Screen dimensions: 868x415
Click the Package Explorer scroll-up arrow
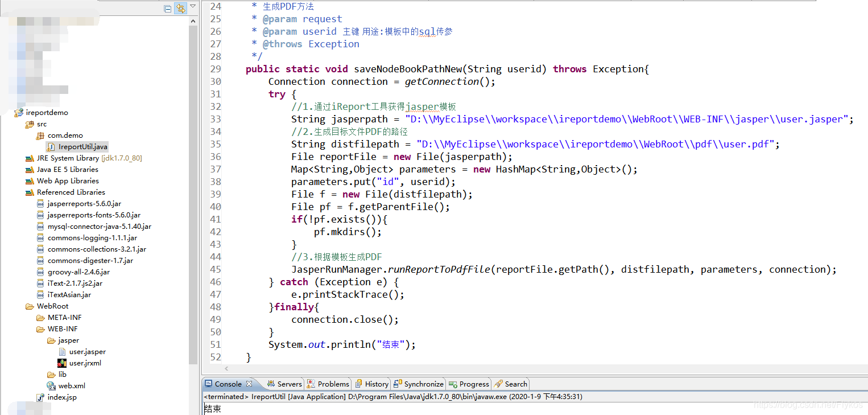[x=193, y=20]
